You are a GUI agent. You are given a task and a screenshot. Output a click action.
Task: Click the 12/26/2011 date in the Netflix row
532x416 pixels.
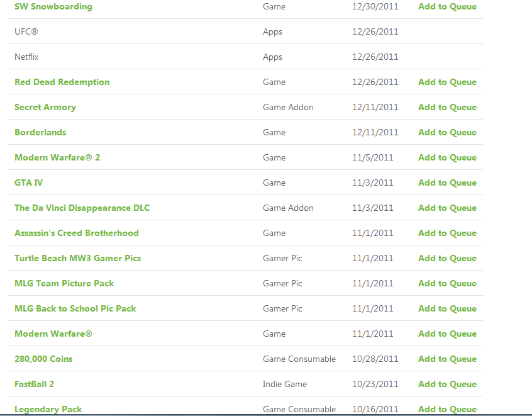(x=375, y=57)
